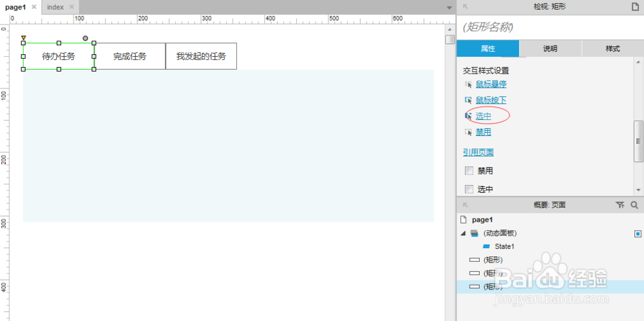This screenshot has width=644, height=321.
Task: Switch to the page1 tab
Action: pos(15,7)
